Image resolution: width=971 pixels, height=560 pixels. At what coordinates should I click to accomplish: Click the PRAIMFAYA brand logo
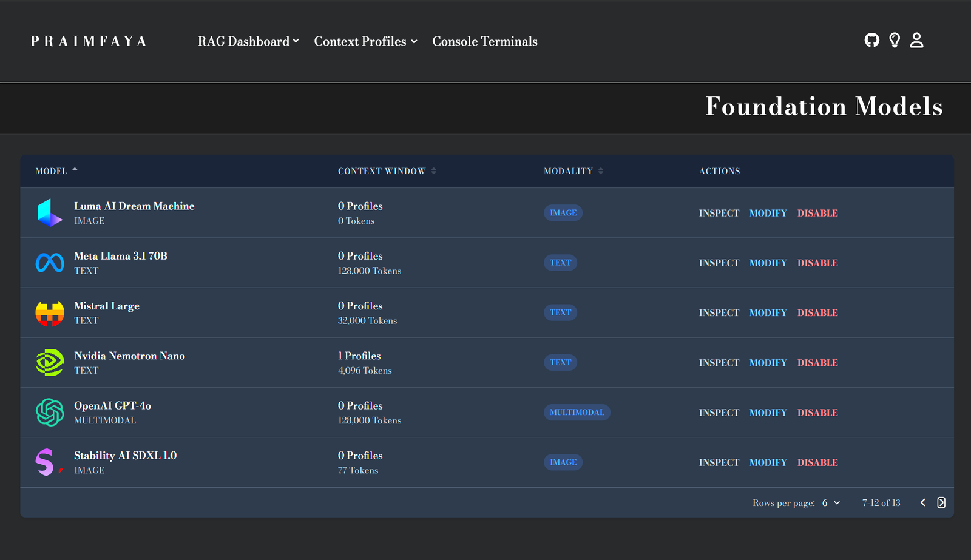click(x=89, y=41)
